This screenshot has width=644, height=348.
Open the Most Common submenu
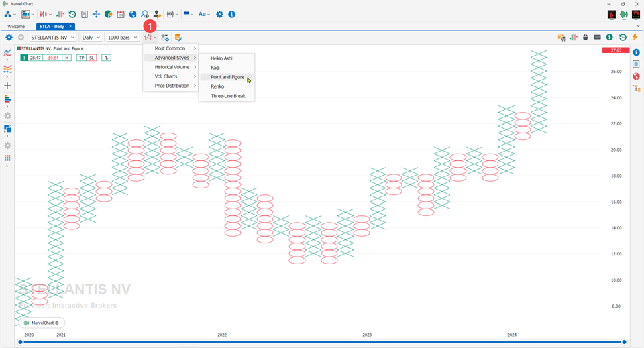(x=170, y=48)
